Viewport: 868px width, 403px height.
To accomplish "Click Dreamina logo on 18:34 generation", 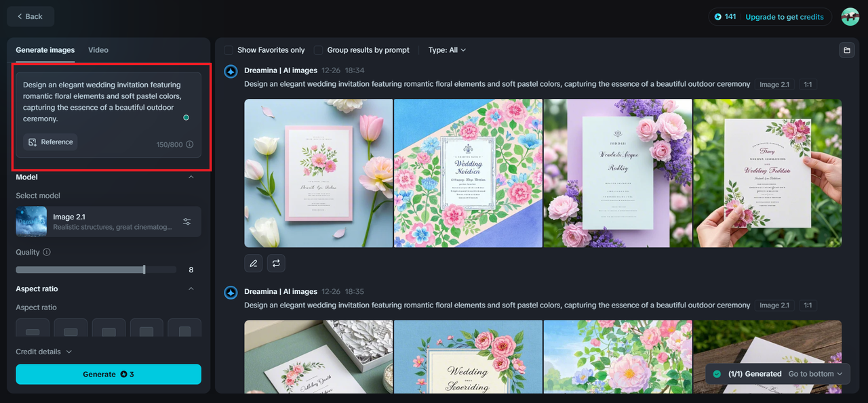I will [x=231, y=71].
